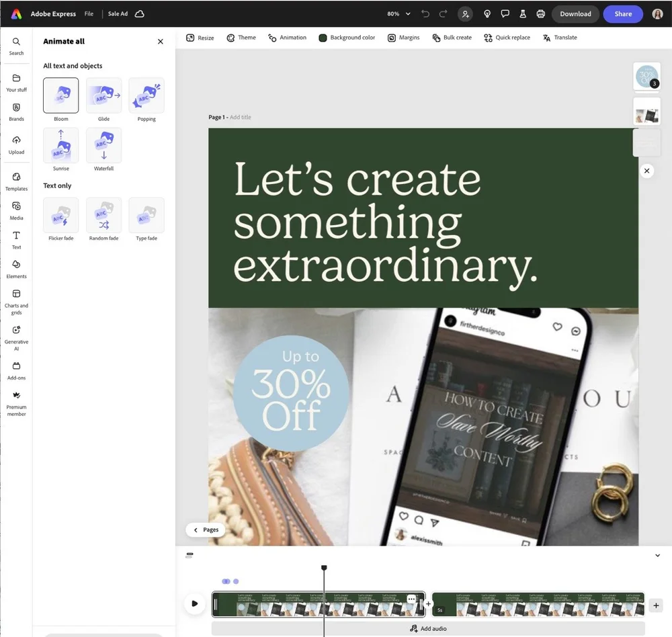Click the invite collaborators icon

coord(465,14)
